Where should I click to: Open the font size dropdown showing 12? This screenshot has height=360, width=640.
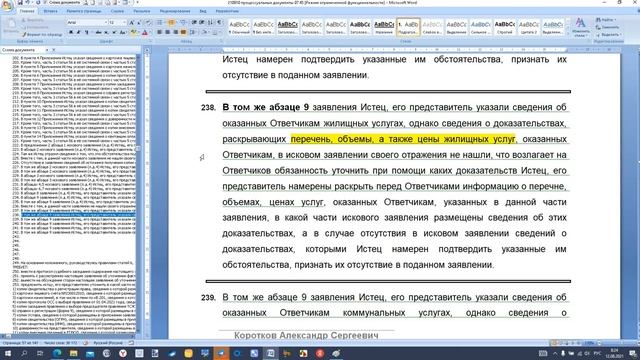[x=117, y=22]
